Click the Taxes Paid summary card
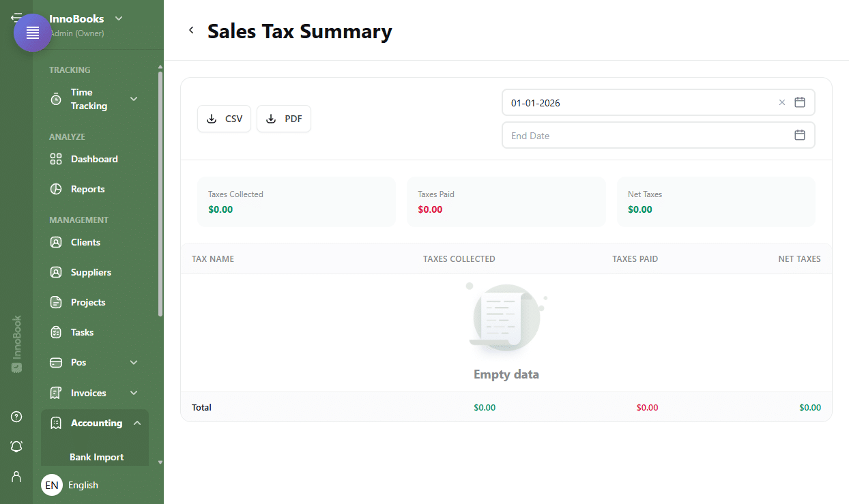Viewport: 849px width, 504px height. (x=506, y=202)
